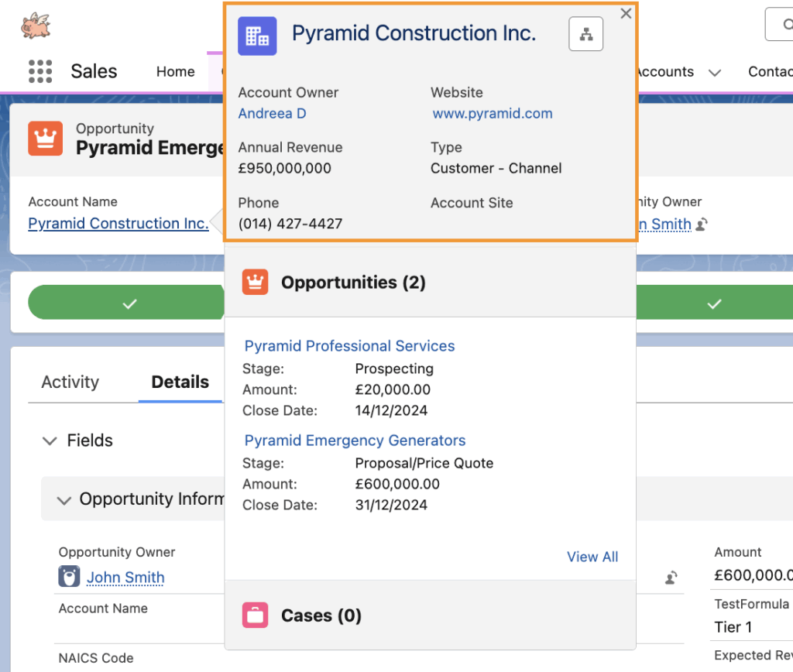Collapse the Fields section
This screenshot has height=672, width=793.
click(x=50, y=441)
